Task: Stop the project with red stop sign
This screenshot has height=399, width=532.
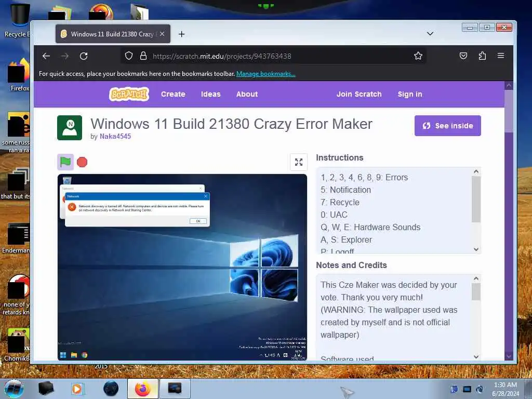Action: tap(82, 162)
